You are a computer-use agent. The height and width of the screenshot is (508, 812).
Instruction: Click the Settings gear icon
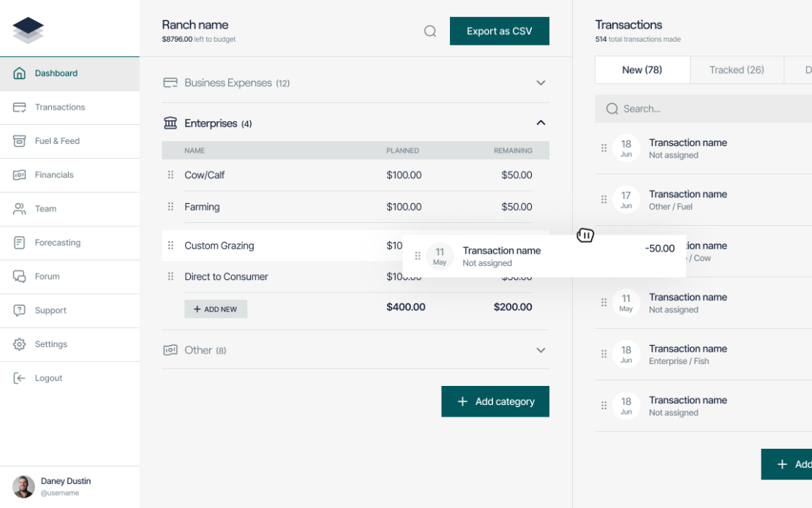[x=19, y=344]
